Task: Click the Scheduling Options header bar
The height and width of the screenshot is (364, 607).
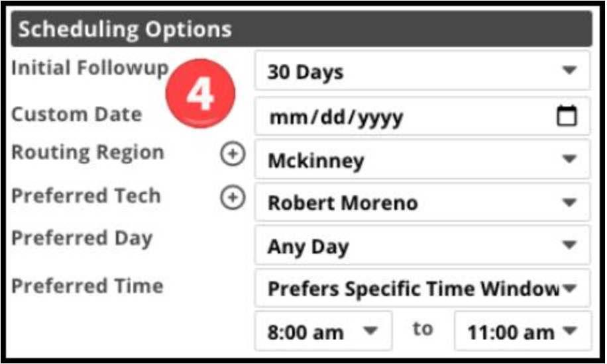Action: click(302, 30)
